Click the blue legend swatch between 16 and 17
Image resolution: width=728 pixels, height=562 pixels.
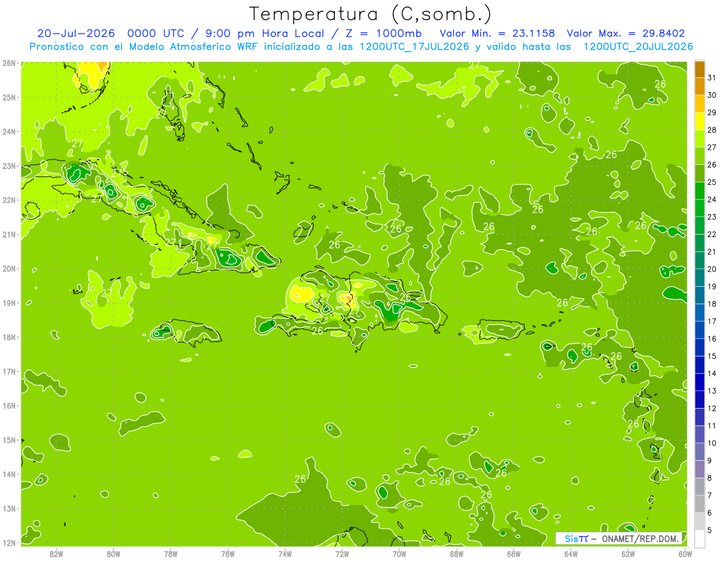click(x=699, y=330)
